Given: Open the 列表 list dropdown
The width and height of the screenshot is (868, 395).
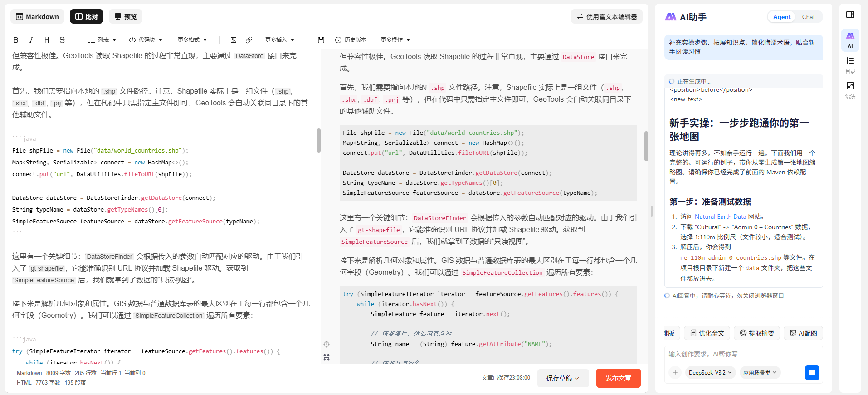Looking at the screenshot, I should pyautogui.click(x=102, y=40).
